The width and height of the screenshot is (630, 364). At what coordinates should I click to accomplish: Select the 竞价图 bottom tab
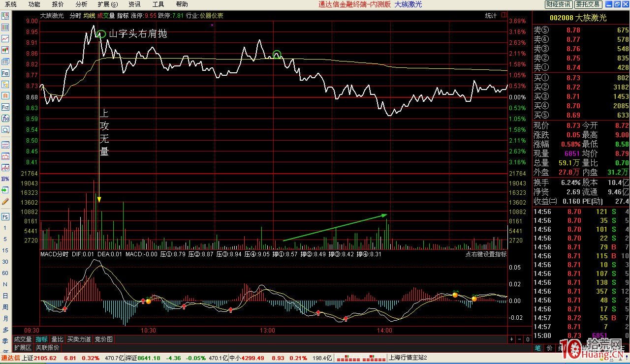(103, 339)
